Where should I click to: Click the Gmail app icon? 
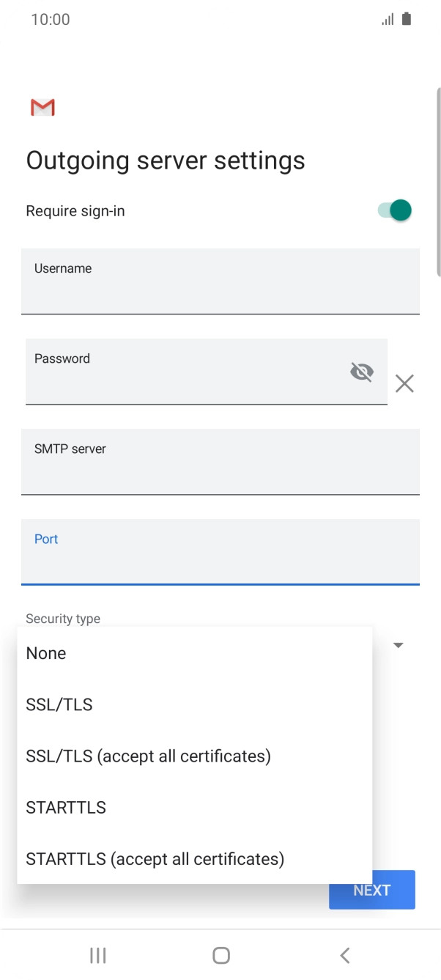[x=42, y=106]
